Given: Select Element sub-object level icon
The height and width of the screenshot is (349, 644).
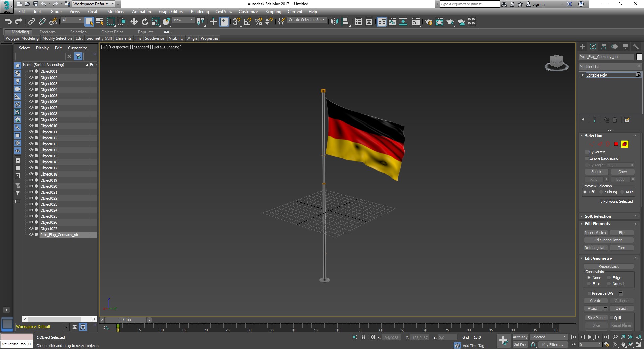Looking at the screenshot, I should tap(624, 144).
